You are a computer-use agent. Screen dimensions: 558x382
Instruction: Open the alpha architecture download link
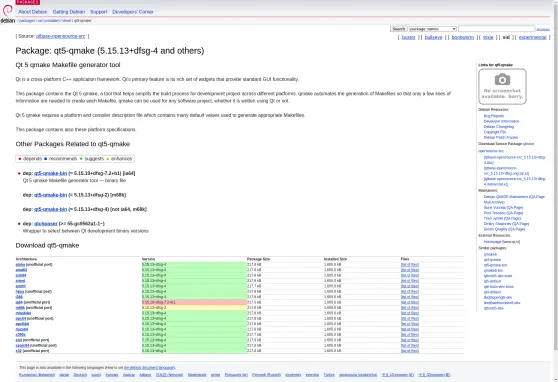pos(20,265)
